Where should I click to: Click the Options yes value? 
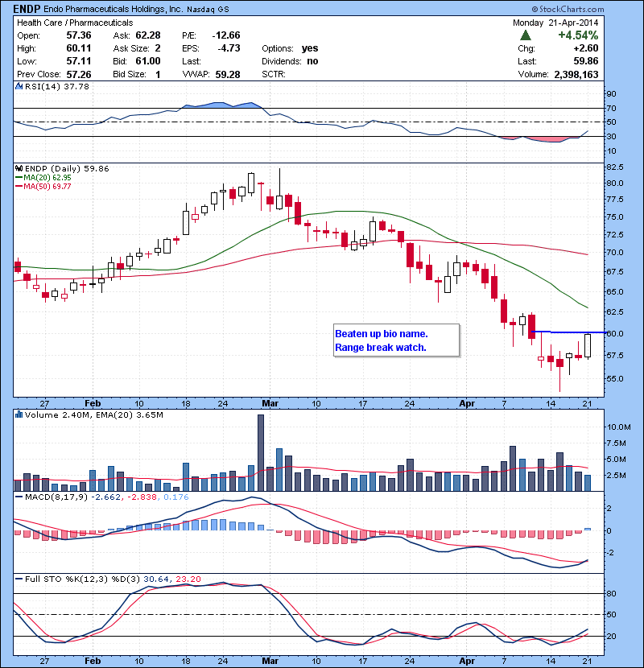coord(310,48)
